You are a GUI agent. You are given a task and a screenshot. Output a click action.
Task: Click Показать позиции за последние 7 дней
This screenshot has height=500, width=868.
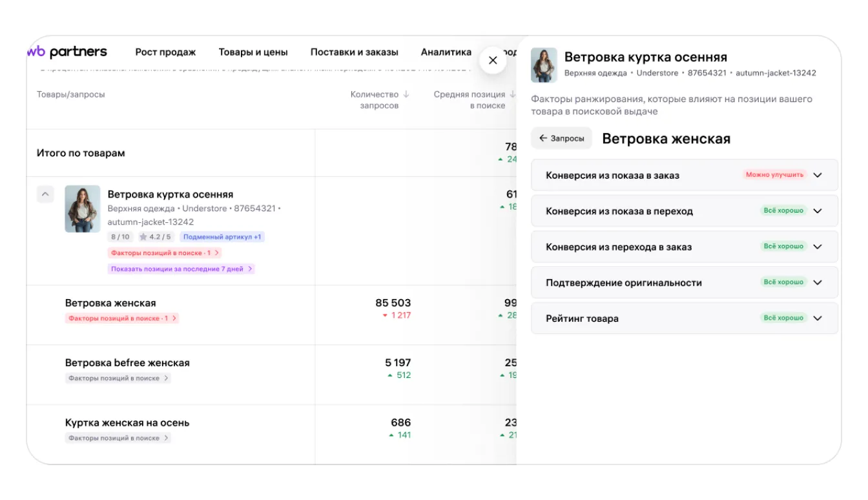pos(181,269)
